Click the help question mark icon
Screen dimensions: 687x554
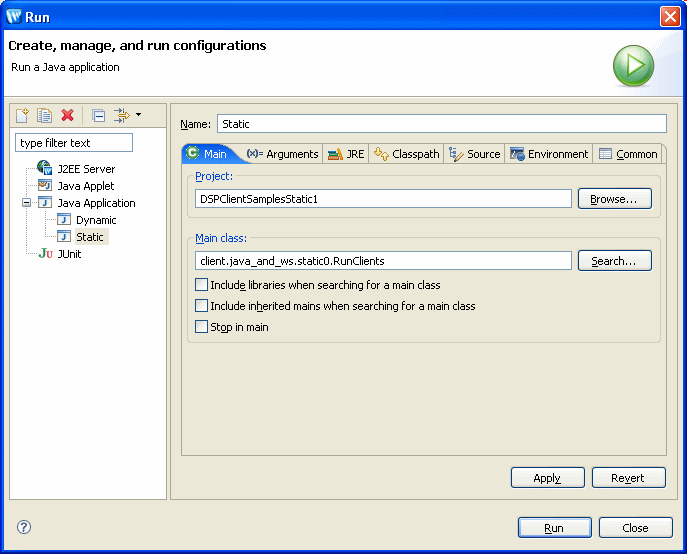click(x=24, y=527)
